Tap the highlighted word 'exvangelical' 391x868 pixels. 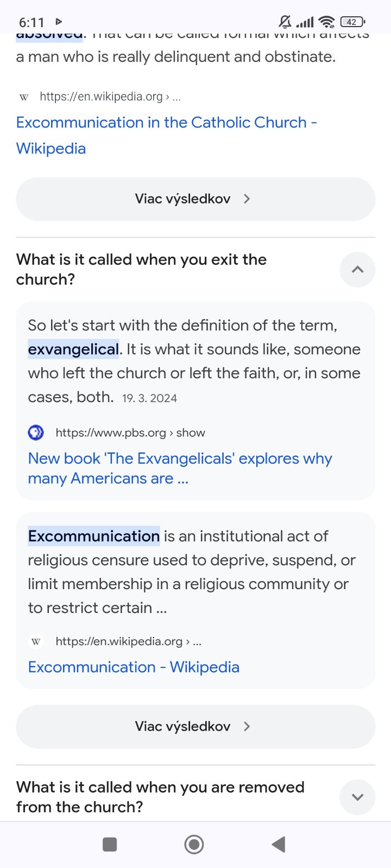[x=73, y=349]
